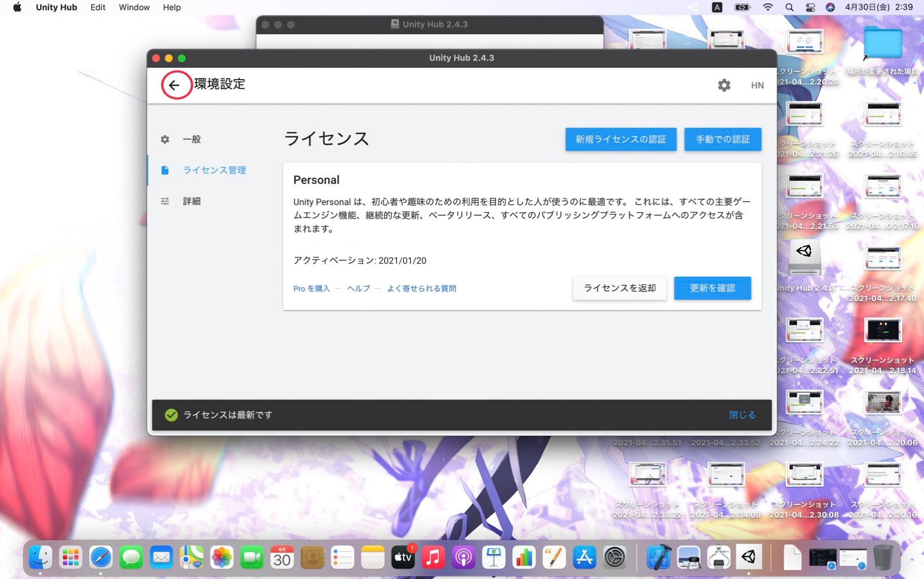Open FaceTime from the Dock
Image resolution: width=924 pixels, height=579 pixels.
coord(251,557)
